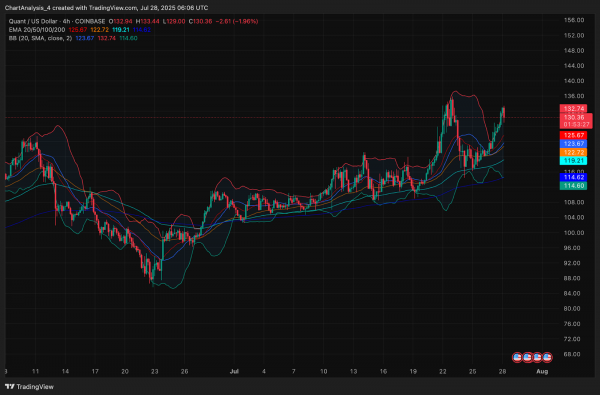Click the 13 date label on time axis
The height and width of the screenshot is (395, 600).
[353, 371]
